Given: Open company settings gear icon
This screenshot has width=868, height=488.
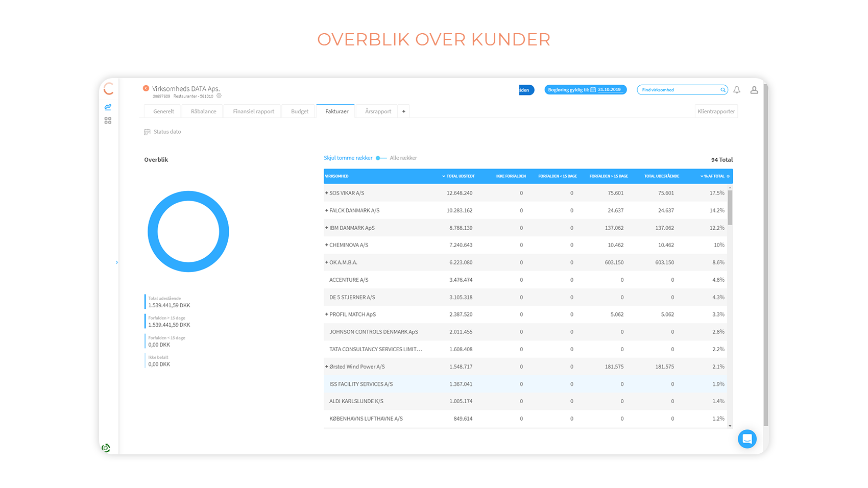Looking at the screenshot, I should click(x=219, y=96).
